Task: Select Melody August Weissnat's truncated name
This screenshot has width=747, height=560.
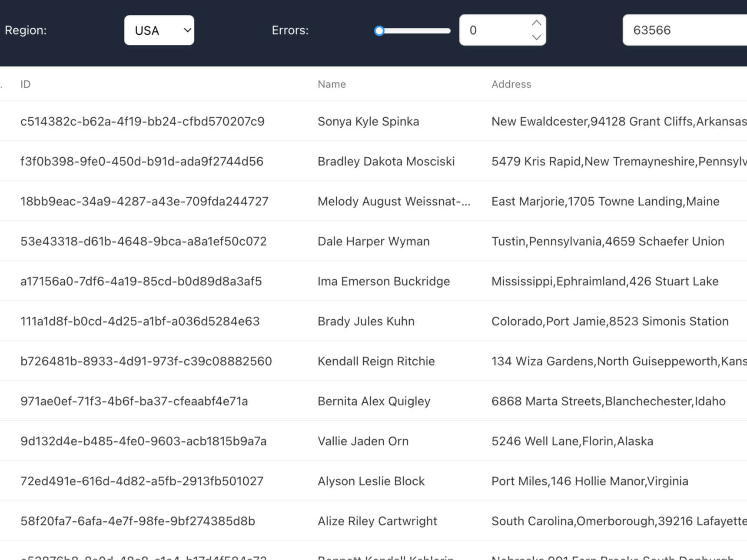Action: [x=393, y=201]
